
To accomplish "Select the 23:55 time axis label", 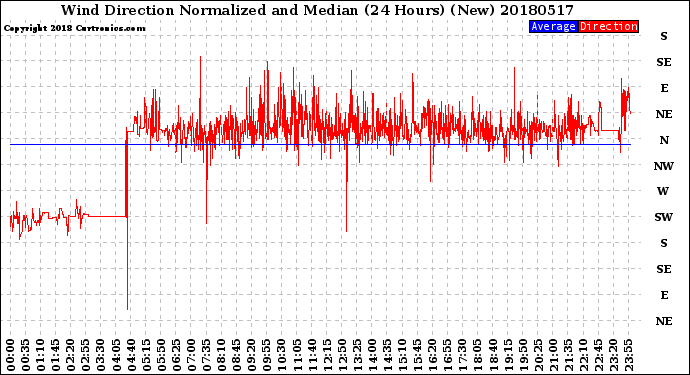I will 628,355.
